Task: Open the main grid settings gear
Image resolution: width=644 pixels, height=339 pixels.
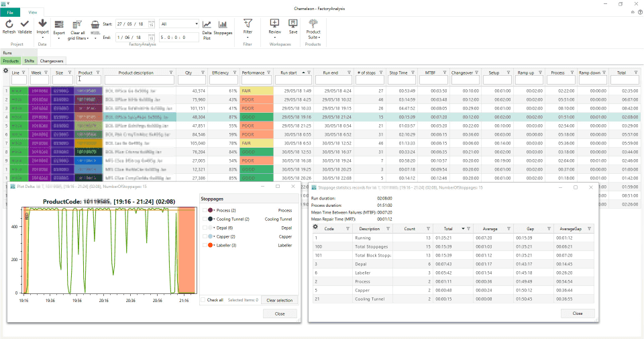Action: (5, 70)
